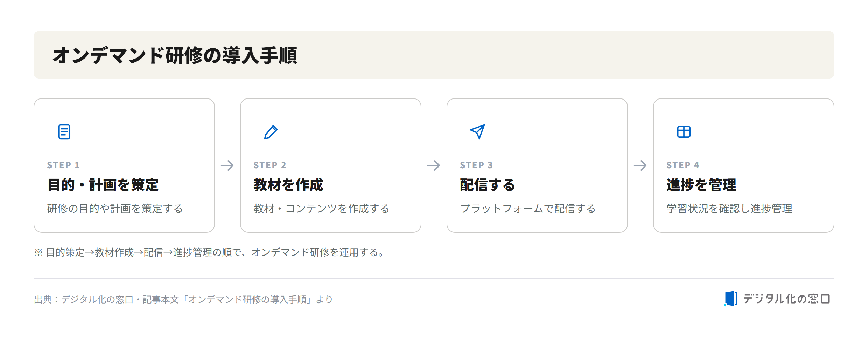Select the STEP 4 label
Viewport: 868px width, 340px height.
pyautogui.click(x=683, y=165)
